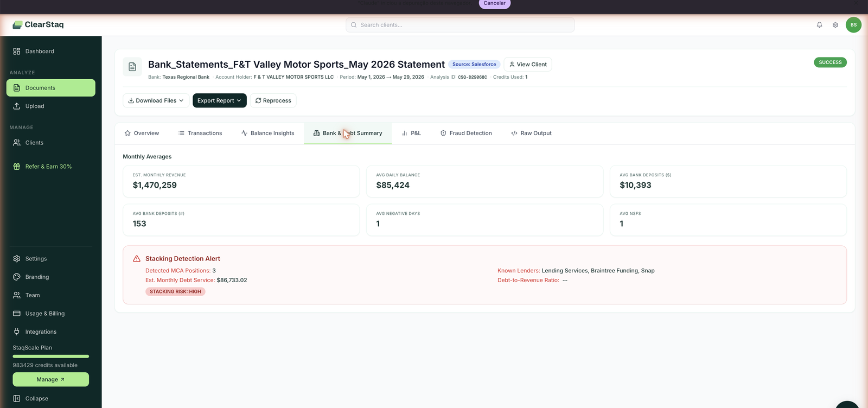
Task: Switch to the Transactions tab
Action: coord(200,133)
